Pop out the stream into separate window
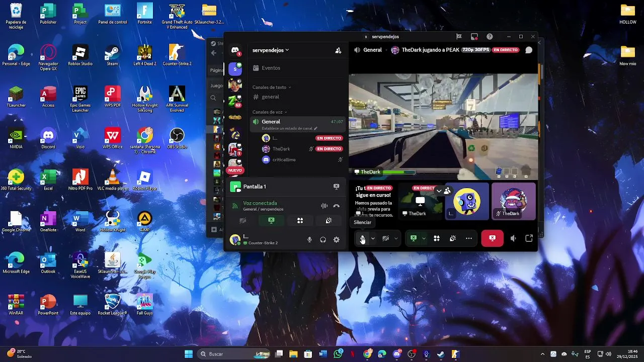 [529, 238]
